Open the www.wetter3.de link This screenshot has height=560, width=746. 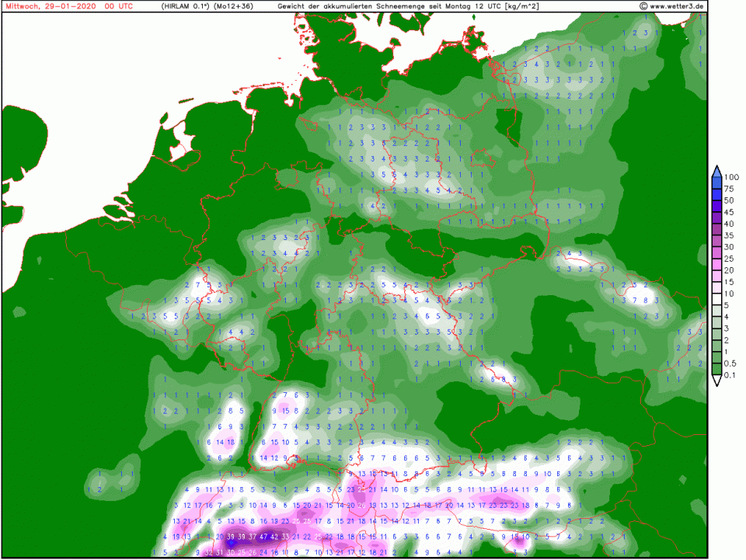677,6
